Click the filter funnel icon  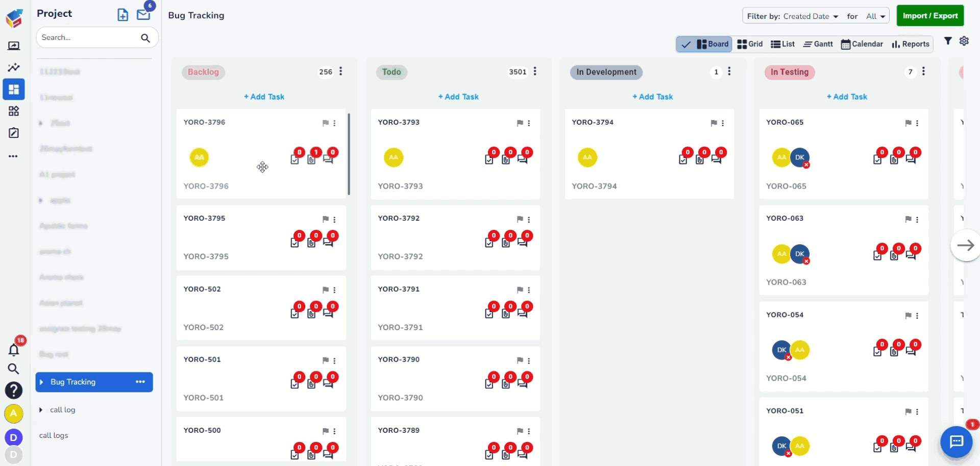coord(948,41)
